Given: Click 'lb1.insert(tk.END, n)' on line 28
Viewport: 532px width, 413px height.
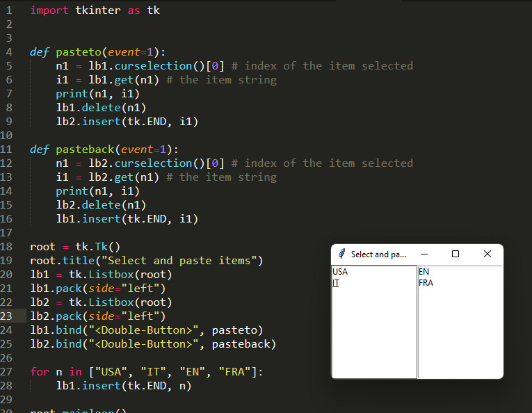Looking at the screenshot, I should pyautogui.click(x=124, y=386).
